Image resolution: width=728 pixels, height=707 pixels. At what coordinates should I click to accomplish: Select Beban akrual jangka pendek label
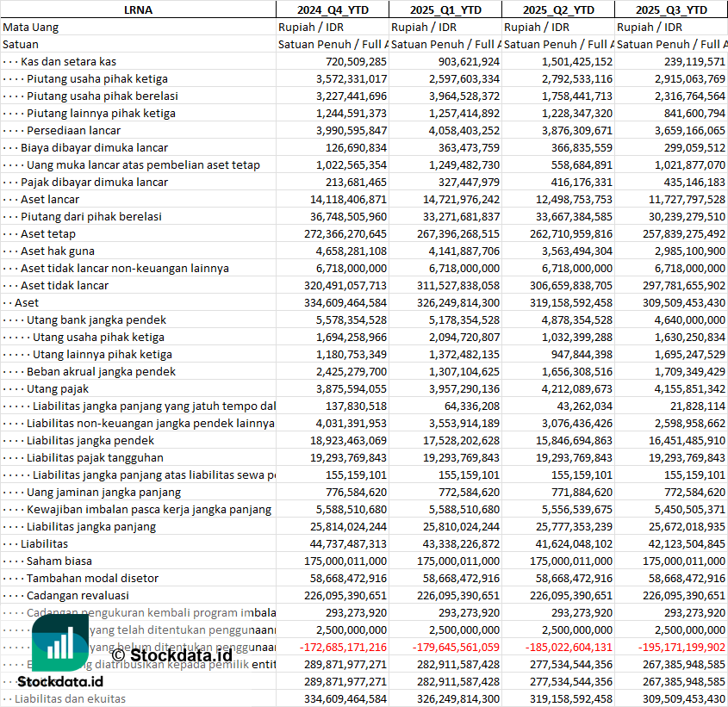pos(101,370)
